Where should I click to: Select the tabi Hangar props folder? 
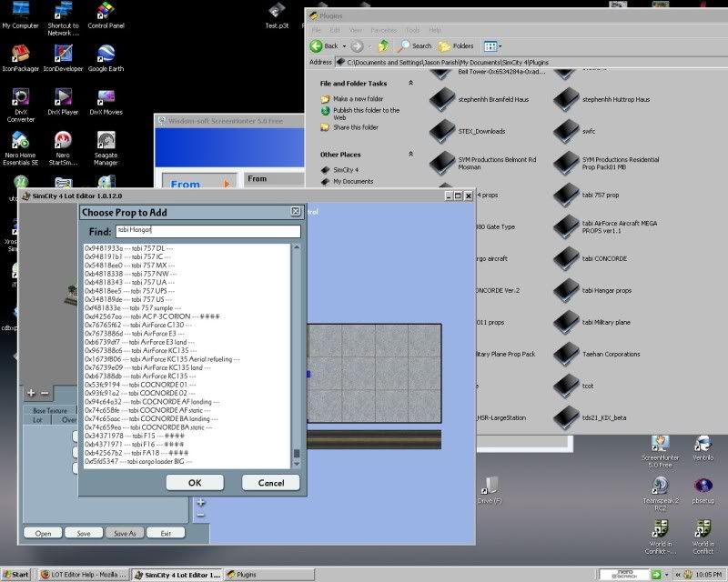tap(593, 290)
